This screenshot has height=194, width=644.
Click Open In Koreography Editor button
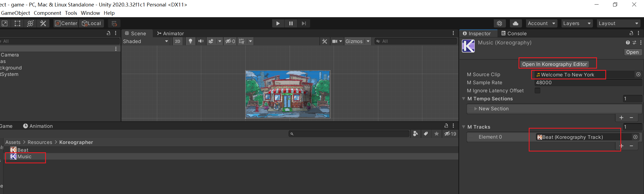point(555,64)
